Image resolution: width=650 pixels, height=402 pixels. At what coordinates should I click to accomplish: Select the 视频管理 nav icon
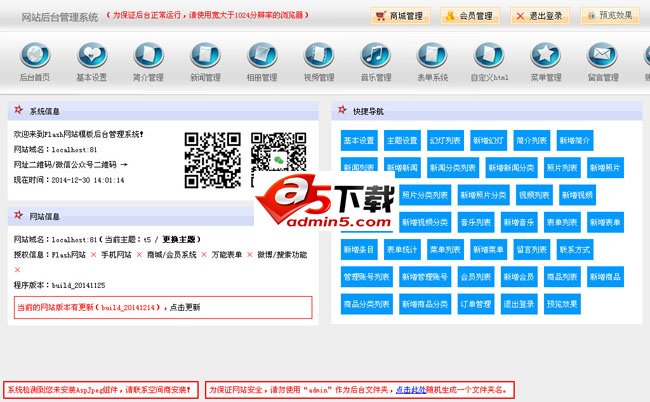319,55
